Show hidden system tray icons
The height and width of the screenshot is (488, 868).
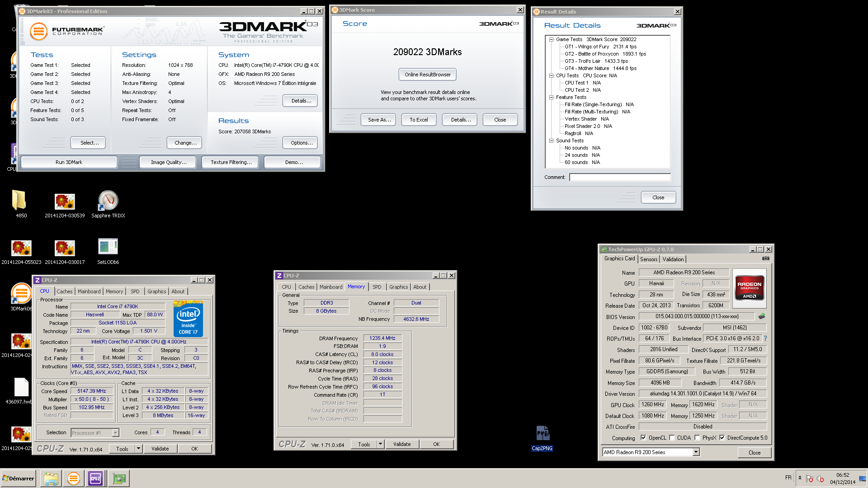click(800, 478)
